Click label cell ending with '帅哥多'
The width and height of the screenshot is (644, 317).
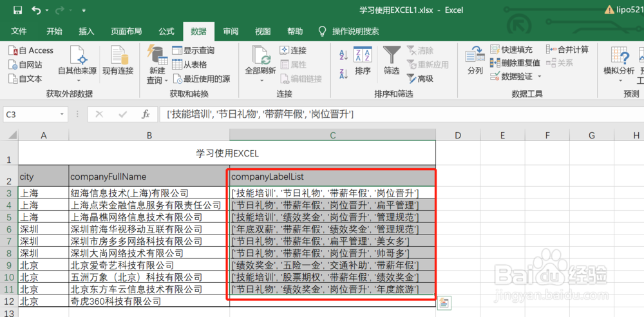(x=333, y=253)
